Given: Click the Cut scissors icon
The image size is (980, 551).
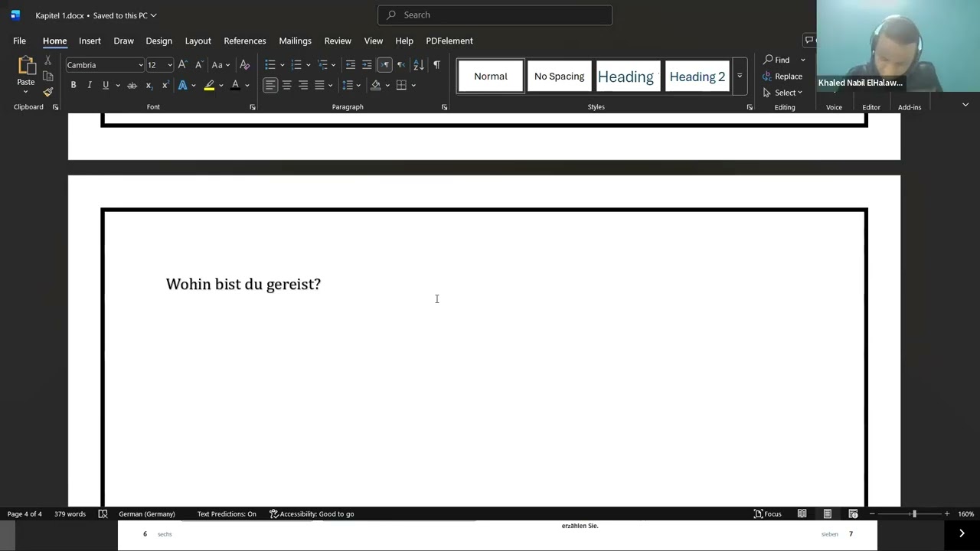Looking at the screenshot, I should click(47, 60).
